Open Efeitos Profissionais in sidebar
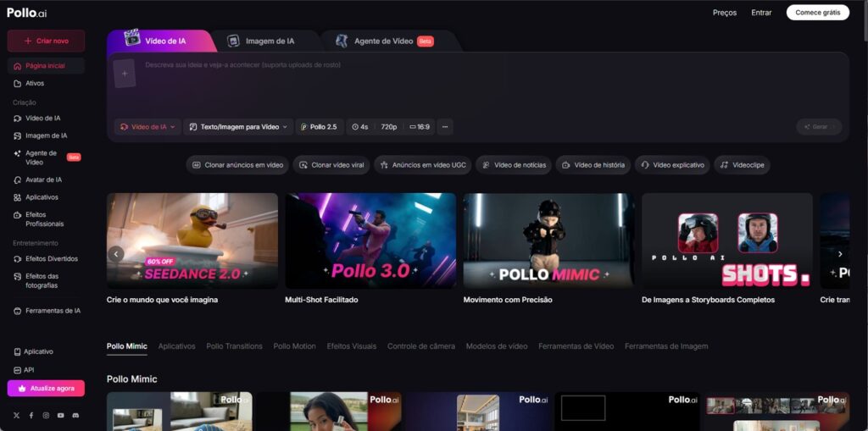The image size is (868, 431). [46, 219]
